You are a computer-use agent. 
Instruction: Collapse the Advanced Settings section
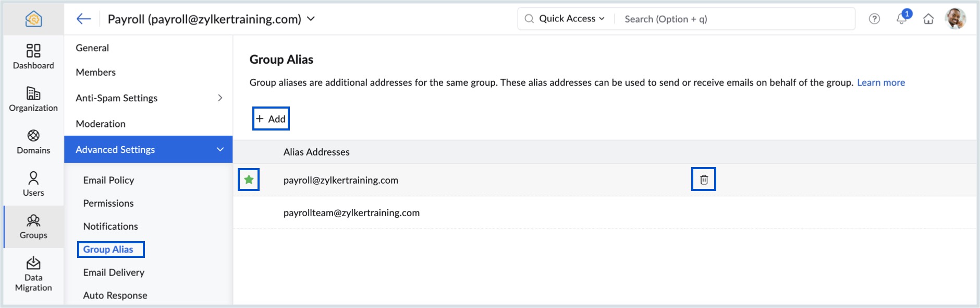click(220, 149)
